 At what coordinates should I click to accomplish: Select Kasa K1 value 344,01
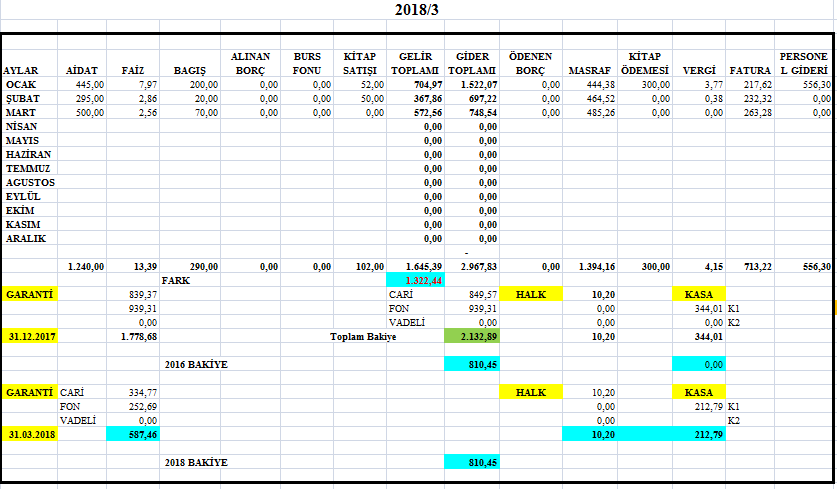coord(708,309)
